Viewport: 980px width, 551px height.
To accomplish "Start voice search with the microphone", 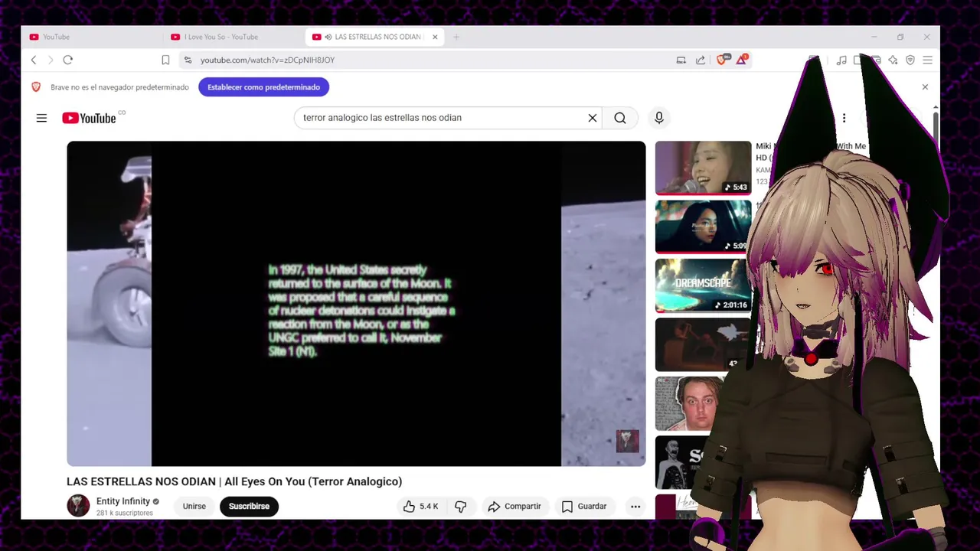I will (x=659, y=118).
